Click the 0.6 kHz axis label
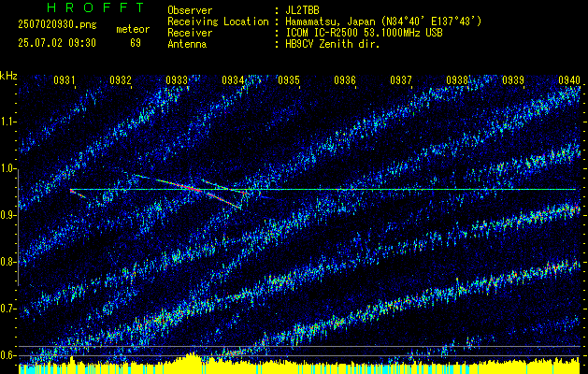The width and height of the screenshot is (588, 374). pyautogui.click(x=7, y=355)
